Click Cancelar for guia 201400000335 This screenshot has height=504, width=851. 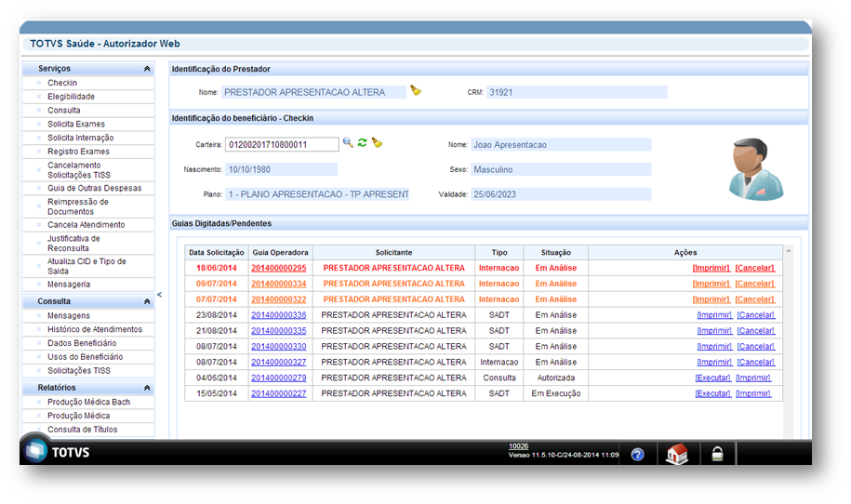pyautogui.click(x=756, y=331)
